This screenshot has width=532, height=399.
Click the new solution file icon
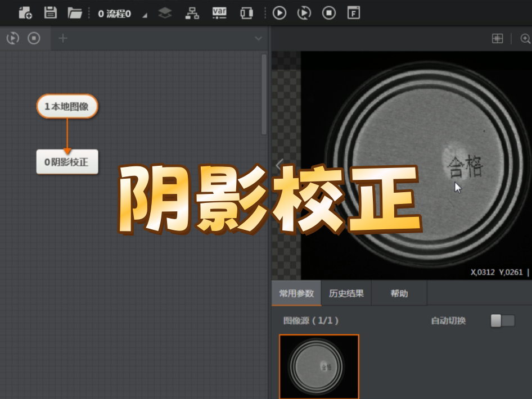pyautogui.click(x=25, y=13)
